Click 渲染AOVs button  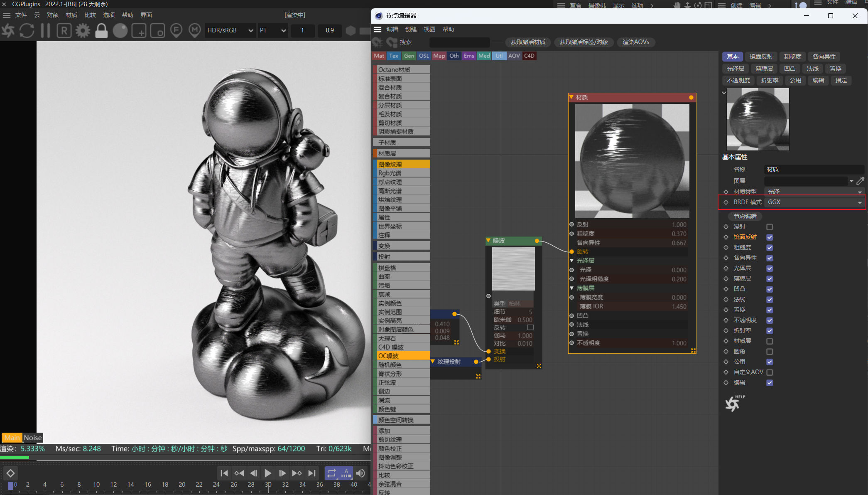coord(636,42)
